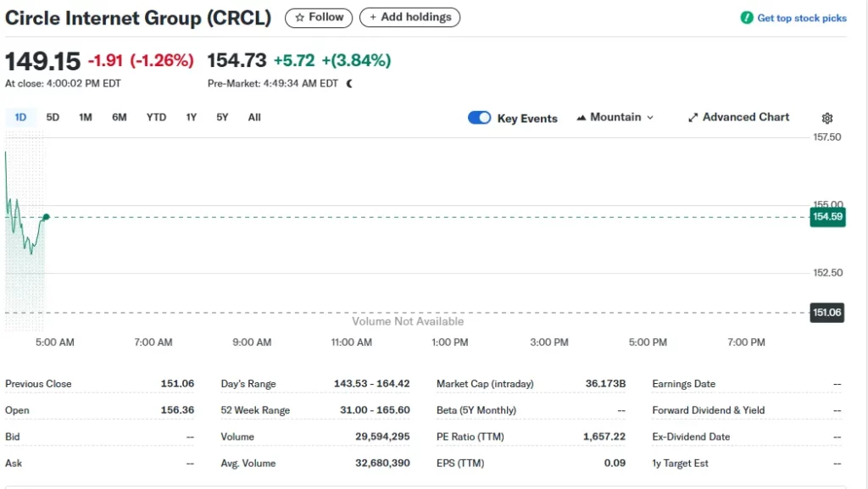Click the expand arrows icon beside Advanced Chart
The height and width of the screenshot is (489, 868).
point(693,118)
